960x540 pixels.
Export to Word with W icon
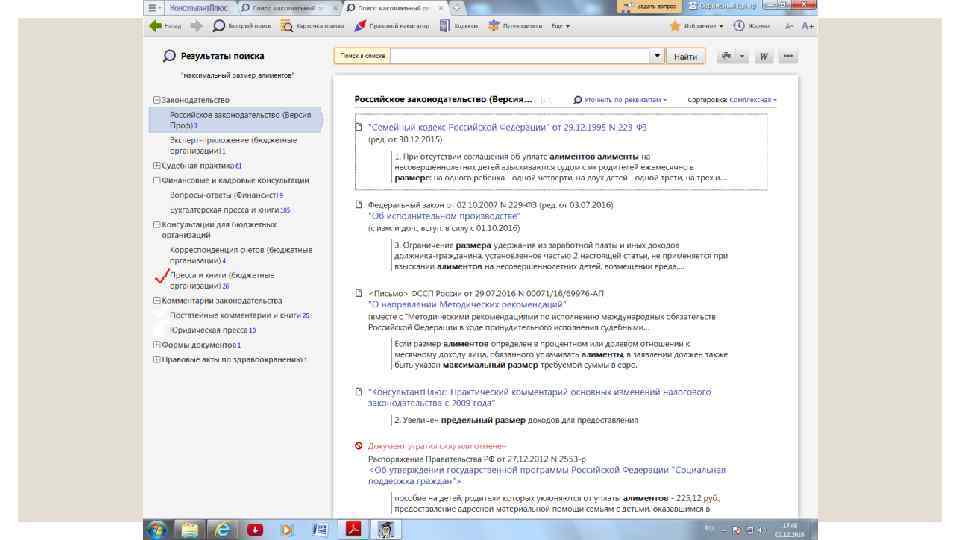763,56
